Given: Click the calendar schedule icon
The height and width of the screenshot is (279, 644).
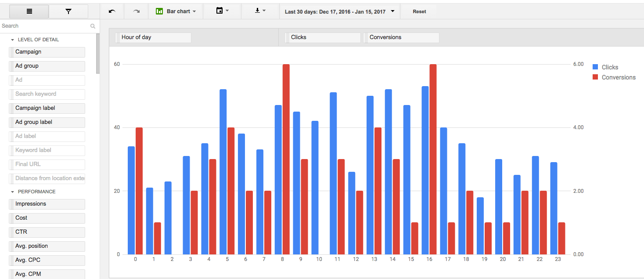Looking at the screenshot, I should 219,11.
